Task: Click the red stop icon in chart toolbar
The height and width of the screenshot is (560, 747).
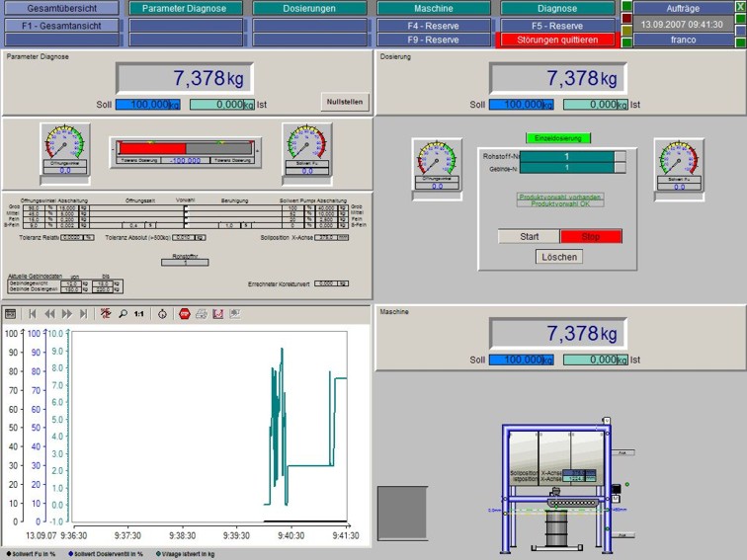Action: (184, 313)
